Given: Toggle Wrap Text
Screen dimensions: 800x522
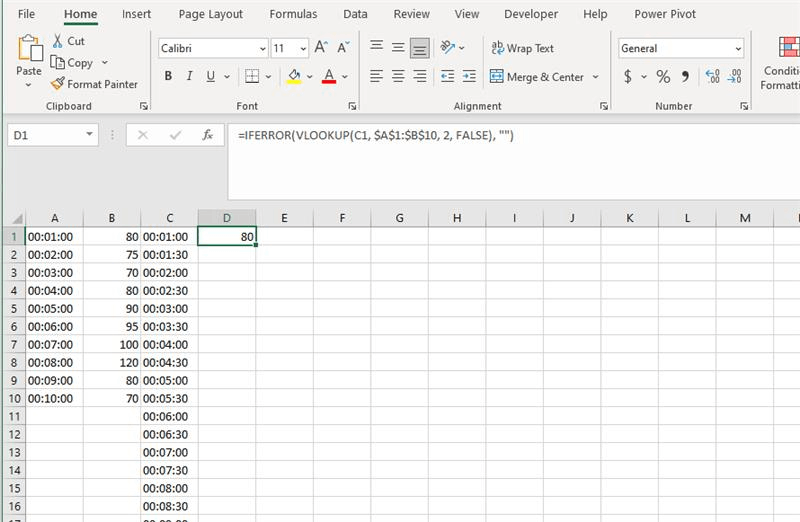Looking at the screenshot, I should coord(522,48).
